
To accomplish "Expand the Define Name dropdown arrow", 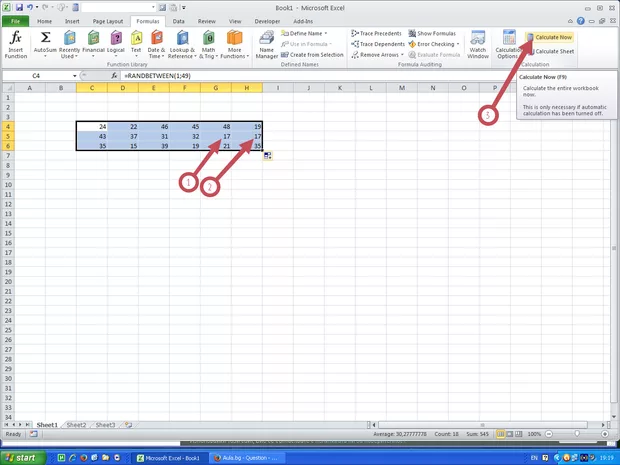I will (325, 34).
